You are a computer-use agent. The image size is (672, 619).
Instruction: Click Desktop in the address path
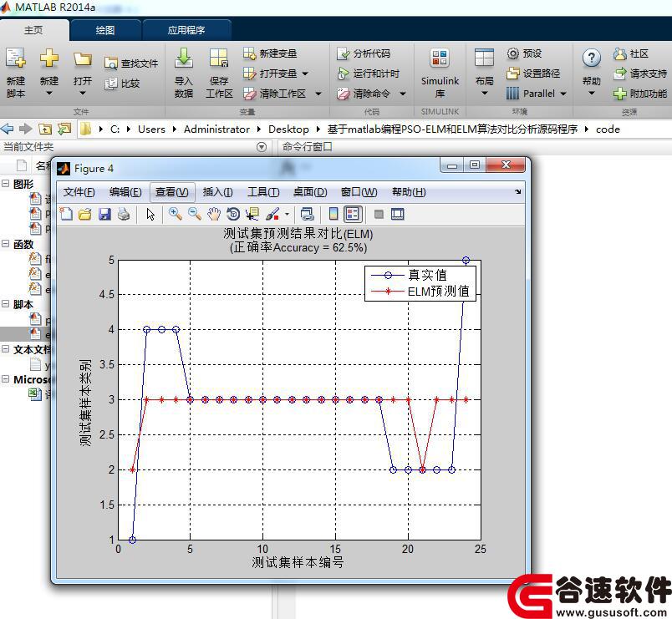tap(288, 129)
